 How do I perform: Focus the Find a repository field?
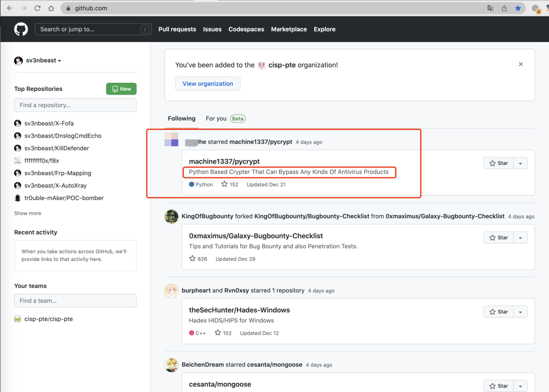pyautogui.click(x=75, y=105)
